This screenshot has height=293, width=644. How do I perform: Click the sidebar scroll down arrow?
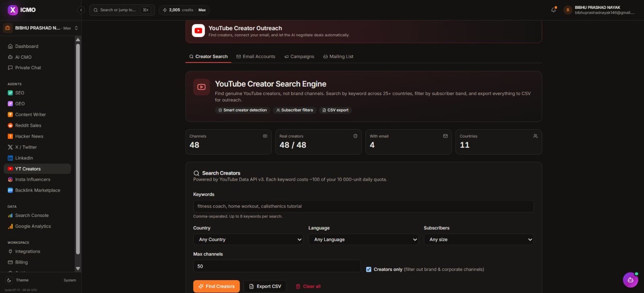click(78, 268)
